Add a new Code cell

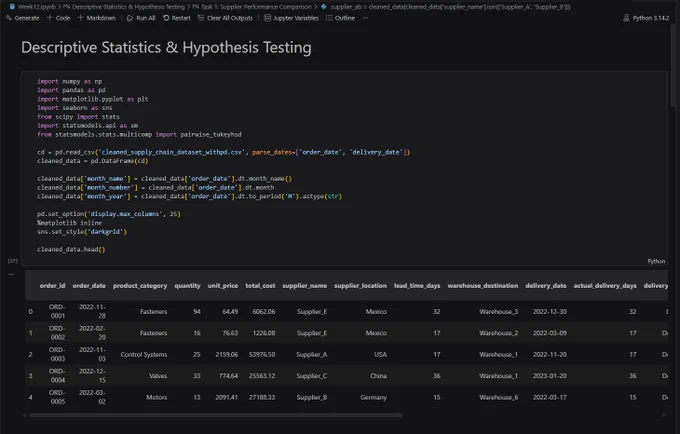coord(59,18)
